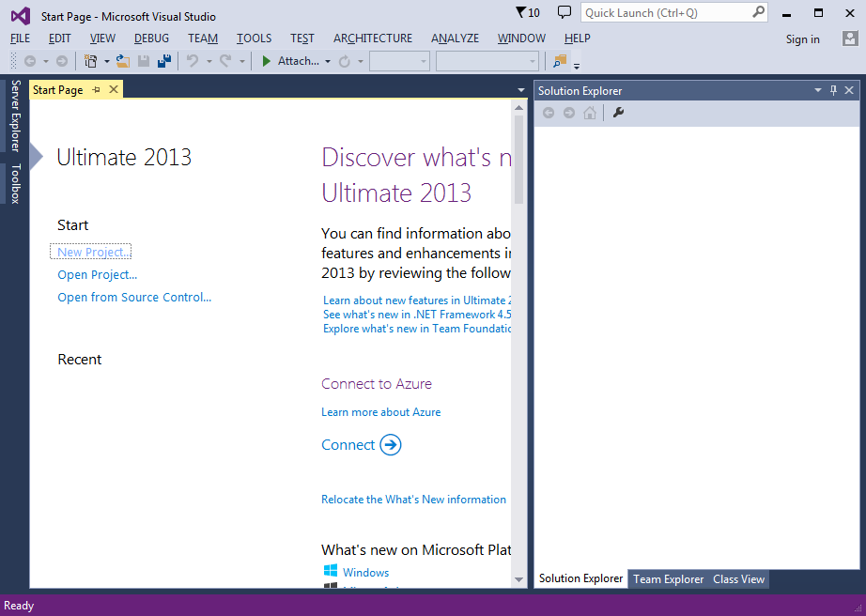
Task: Expand the Attach button dropdown arrow
Action: 328,61
